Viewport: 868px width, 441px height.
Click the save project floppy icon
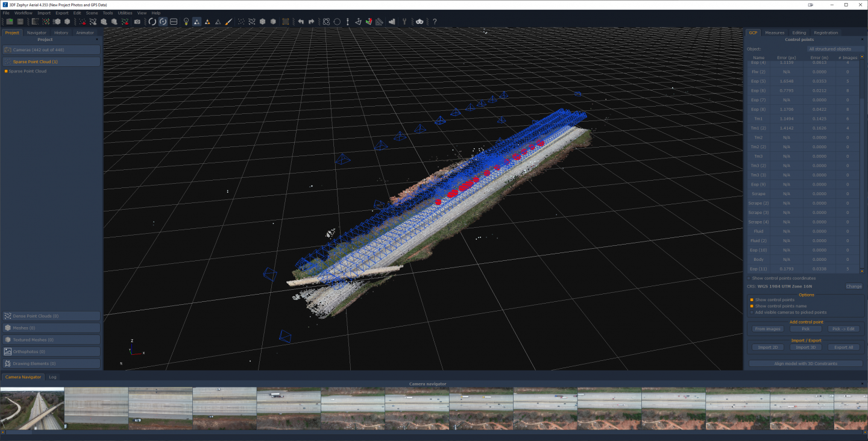coord(20,22)
